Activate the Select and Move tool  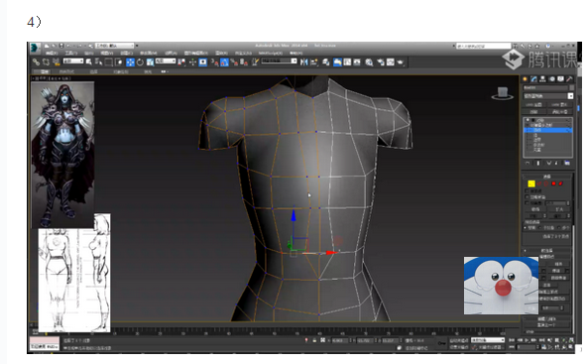pyautogui.click(x=130, y=61)
